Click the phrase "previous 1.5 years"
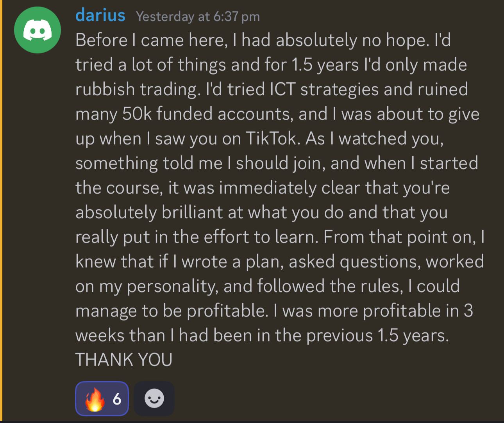The width and height of the screenshot is (504, 423). tap(377, 335)
